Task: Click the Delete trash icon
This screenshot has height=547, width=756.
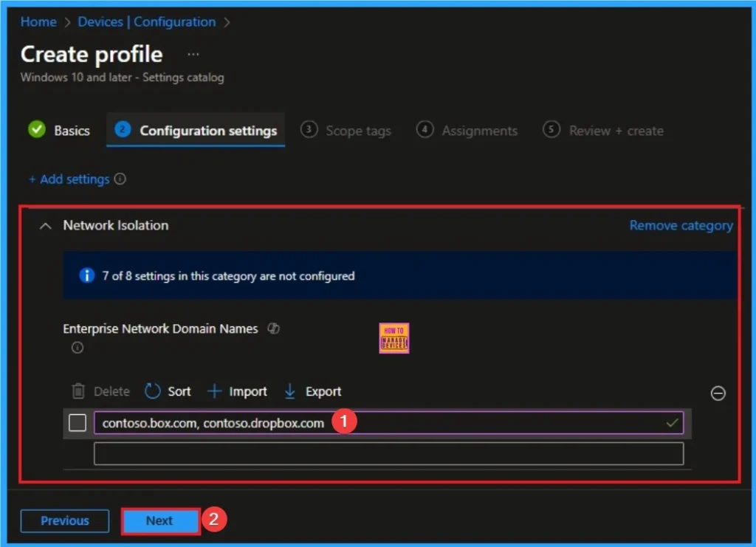Action: click(80, 391)
